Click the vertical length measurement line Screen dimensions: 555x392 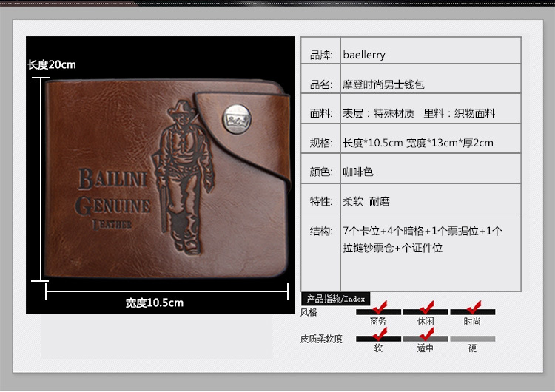tap(41, 180)
